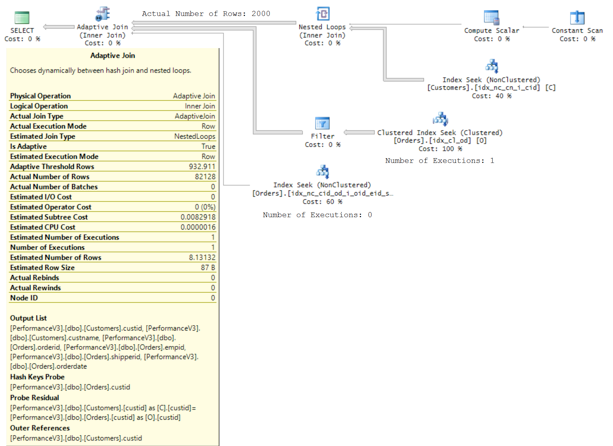Click the 'Number of Executions: 1' annotation
Screen dimensions: 613x446
click(439, 160)
